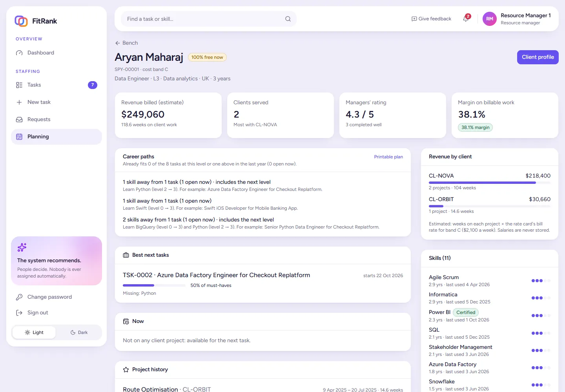Click the Client profile button

(x=538, y=57)
